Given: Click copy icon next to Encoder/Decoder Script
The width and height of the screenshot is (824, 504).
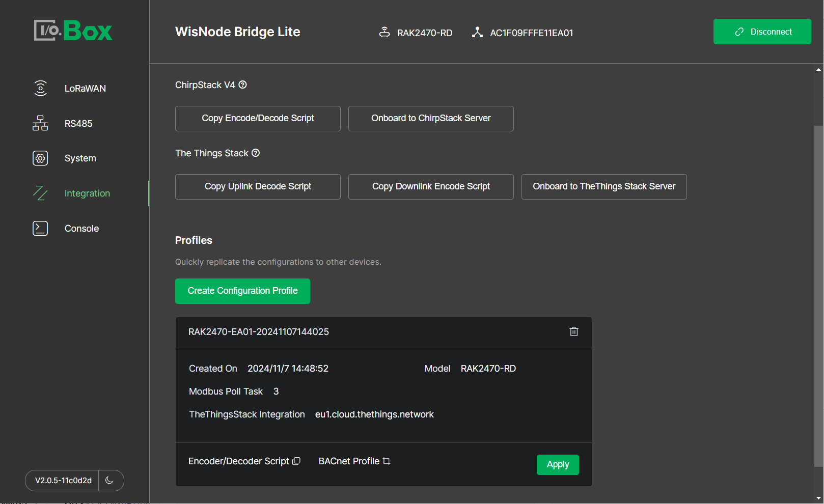Looking at the screenshot, I should pyautogui.click(x=296, y=461).
